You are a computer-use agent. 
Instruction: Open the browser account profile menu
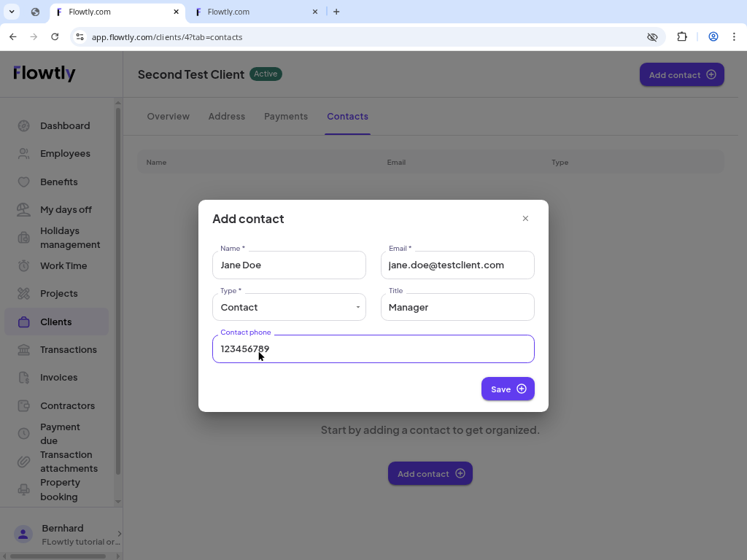713,36
